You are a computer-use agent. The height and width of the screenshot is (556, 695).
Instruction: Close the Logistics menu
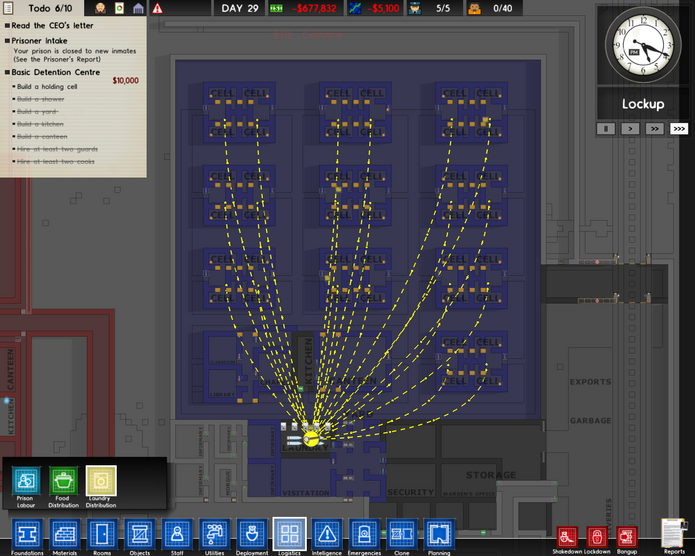[289, 534]
